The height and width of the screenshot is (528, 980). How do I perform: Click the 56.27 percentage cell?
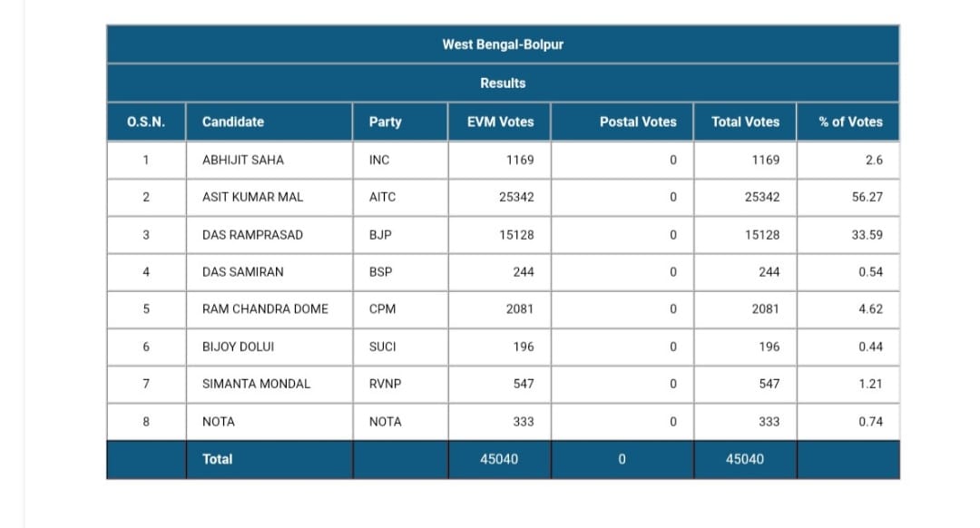(848, 198)
